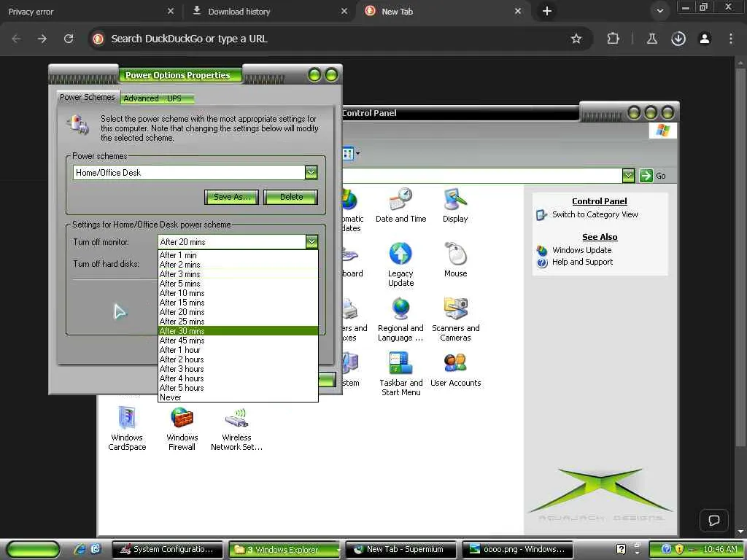Open oooo.png taskbar button
Image resolution: width=747 pixels, height=560 pixels.
tap(517, 550)
